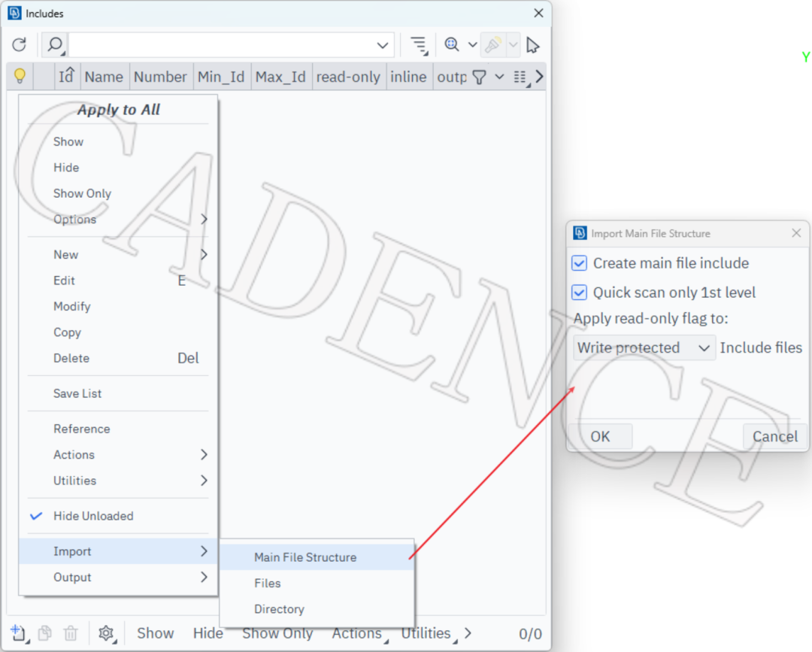Expand the search field dropdown arrow
This screenshot has height=652, width=812.
(382, 46)
